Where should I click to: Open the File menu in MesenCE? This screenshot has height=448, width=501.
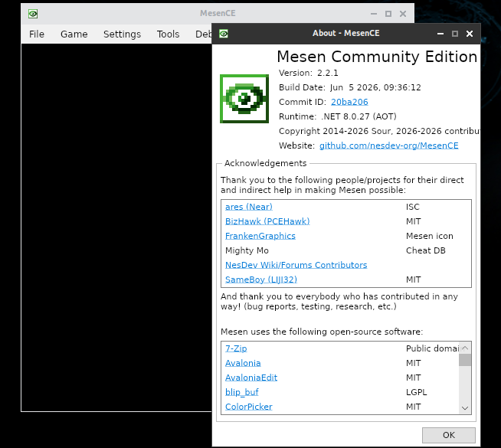(37, 34)
